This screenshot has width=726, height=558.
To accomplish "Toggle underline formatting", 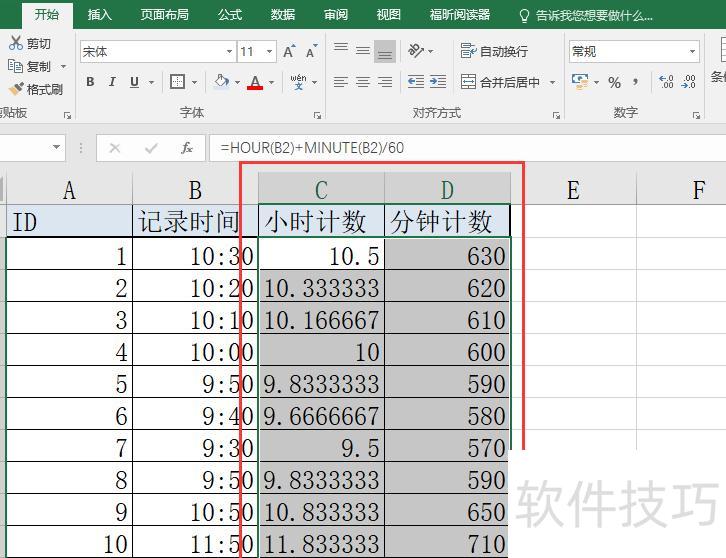I will [134, 82].
